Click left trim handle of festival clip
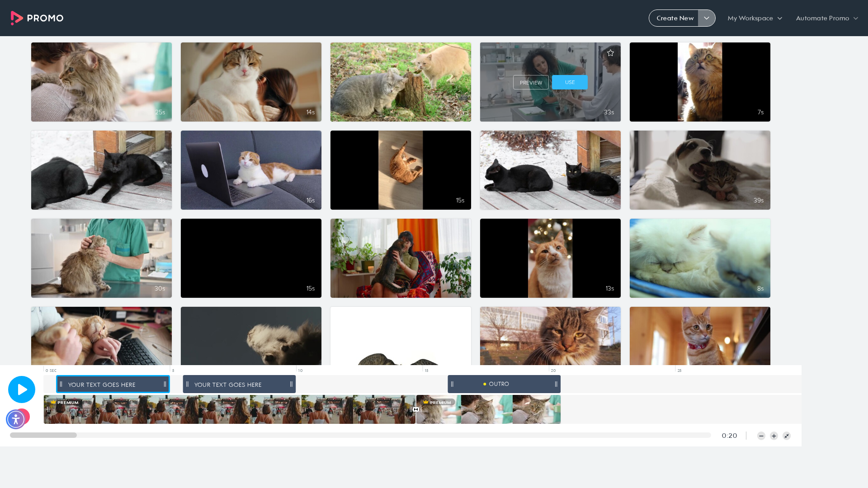This screenshot has height=488, width=868. [48, 409]
